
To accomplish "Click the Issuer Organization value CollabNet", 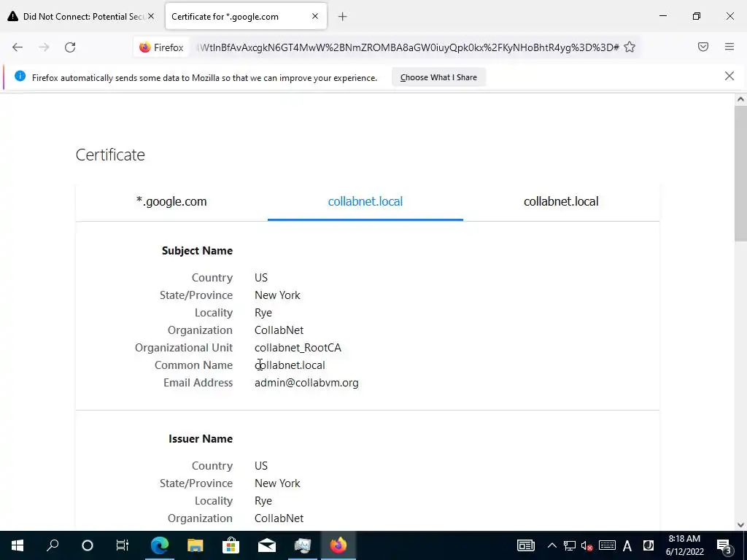I will (x=279, y=518).
